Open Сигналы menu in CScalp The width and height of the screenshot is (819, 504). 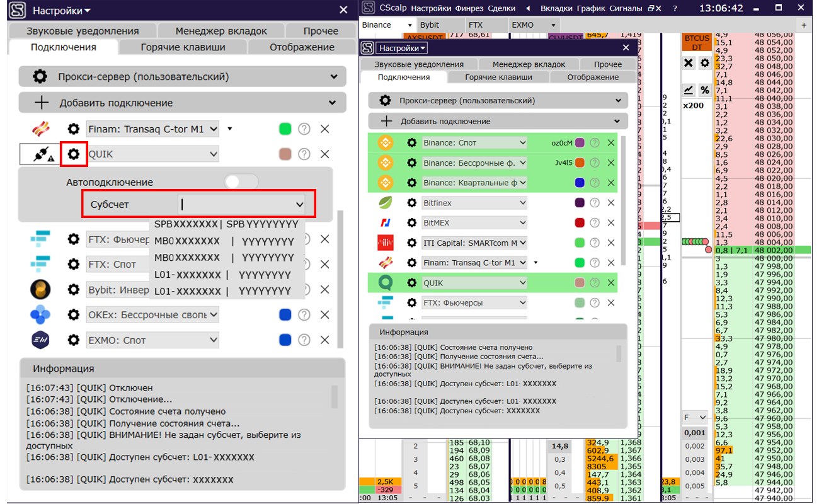(x=626, y=8)
